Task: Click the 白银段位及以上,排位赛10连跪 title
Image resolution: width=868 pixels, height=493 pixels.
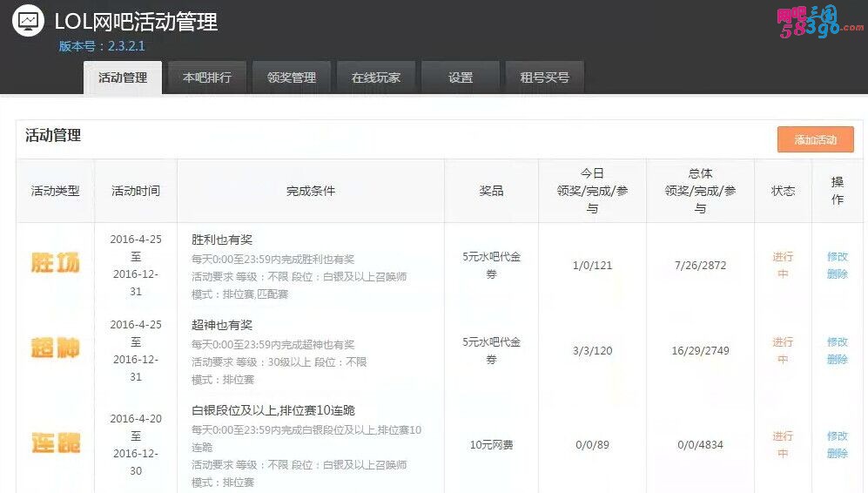Action: pos(273,410)
